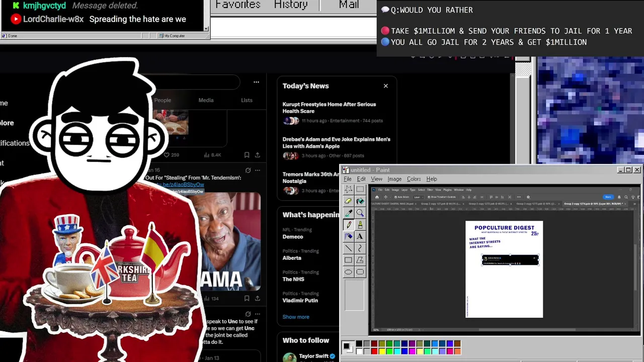Select the Polygon shape tool
The height and width of the screenshot is (362, 644).
point(360,260)
